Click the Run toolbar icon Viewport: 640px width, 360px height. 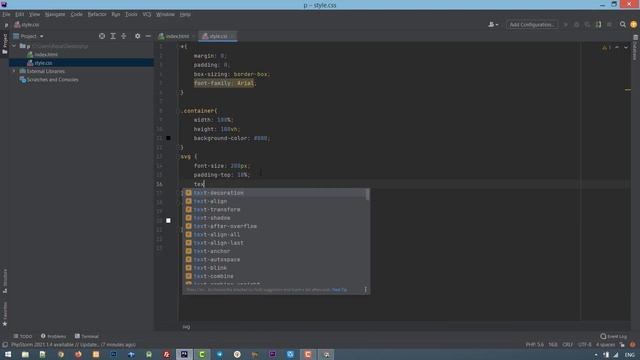(566, 24)
